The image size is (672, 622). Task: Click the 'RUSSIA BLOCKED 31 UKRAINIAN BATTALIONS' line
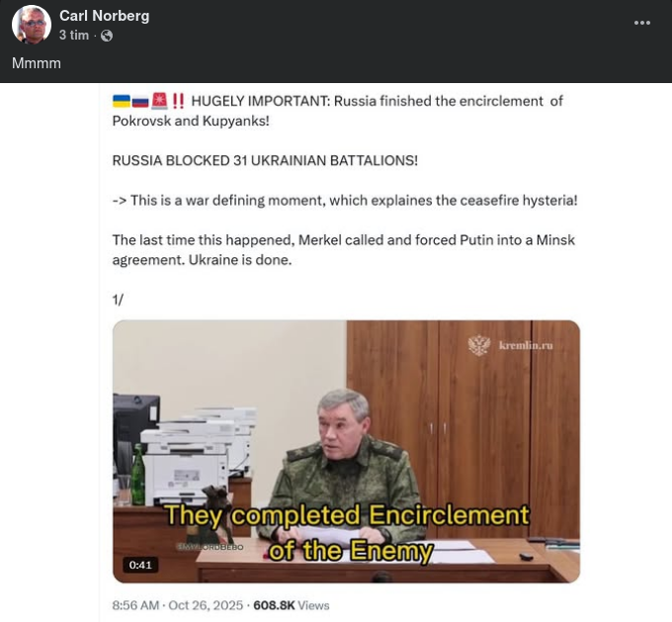tap(265, 160)
